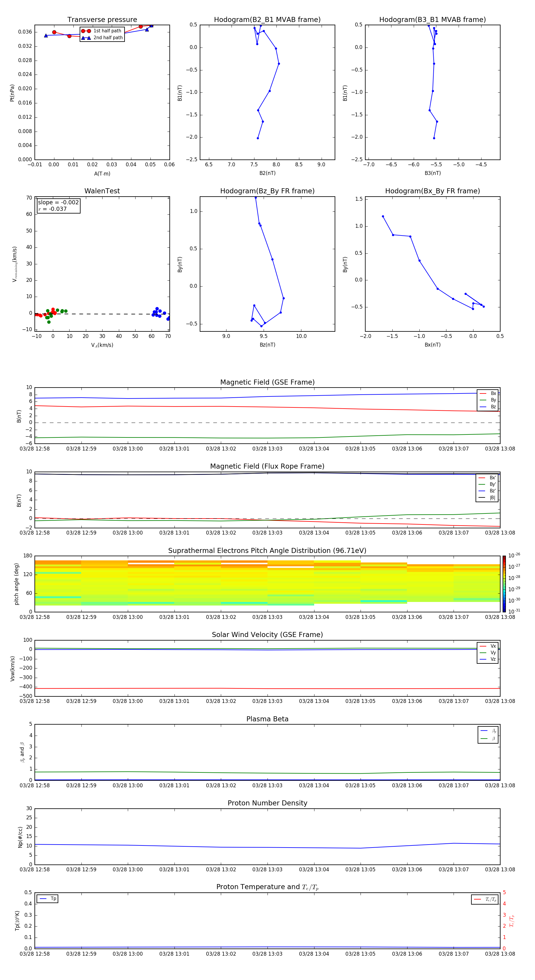
Task: Select Vy in the solar wind legend
Action: pos(488,652)
